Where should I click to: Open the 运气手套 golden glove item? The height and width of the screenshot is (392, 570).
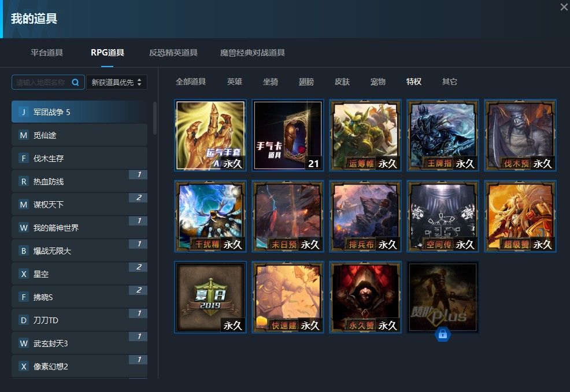(210, 135)
